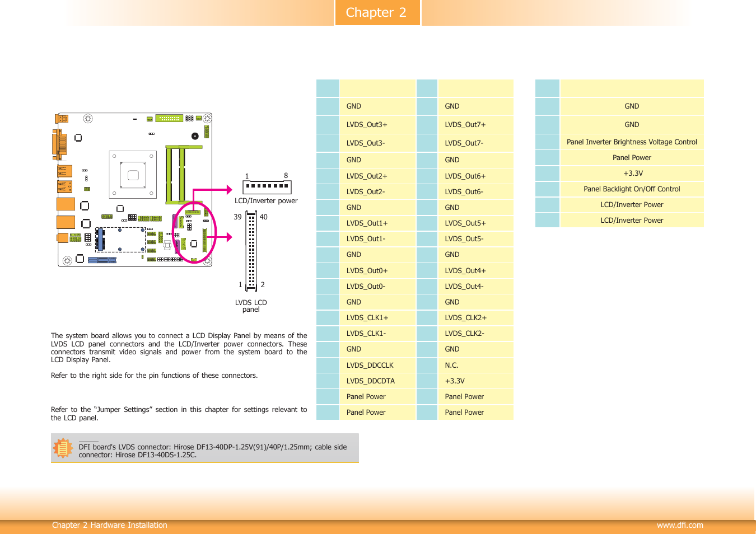Click the DFI board's LVDS connector note text

click(x=213, y=451)
